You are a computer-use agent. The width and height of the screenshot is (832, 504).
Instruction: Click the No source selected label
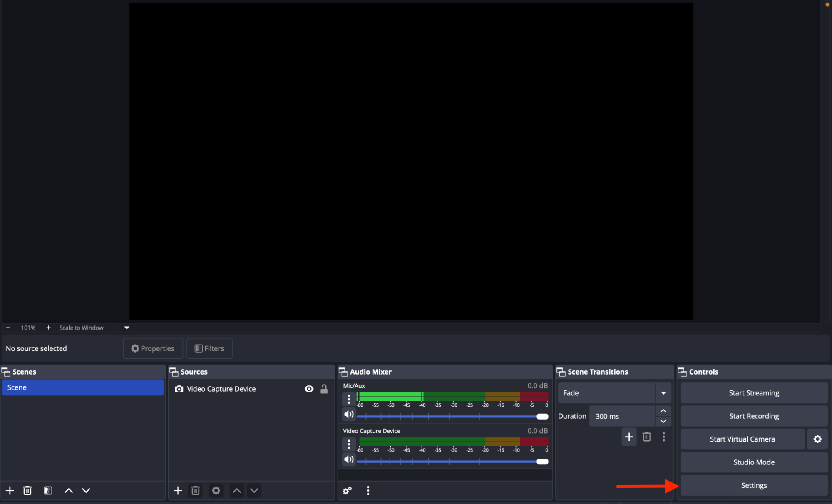click(x=36, y=349)
